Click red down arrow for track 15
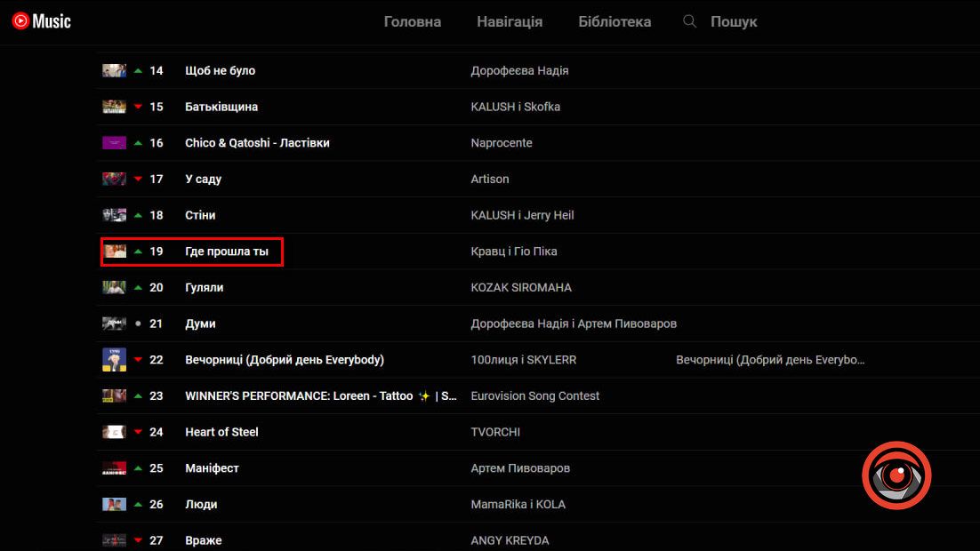 [x=138, y=108]
